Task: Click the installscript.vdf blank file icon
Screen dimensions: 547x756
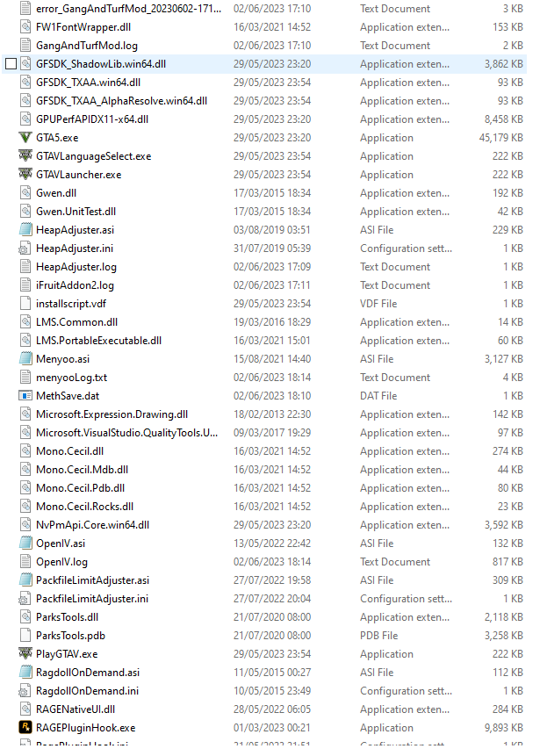Action: point(25,304)
